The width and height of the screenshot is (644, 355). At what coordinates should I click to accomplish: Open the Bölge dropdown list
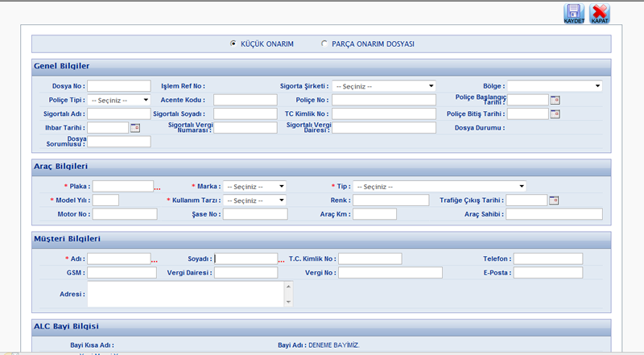pos(555,85)
